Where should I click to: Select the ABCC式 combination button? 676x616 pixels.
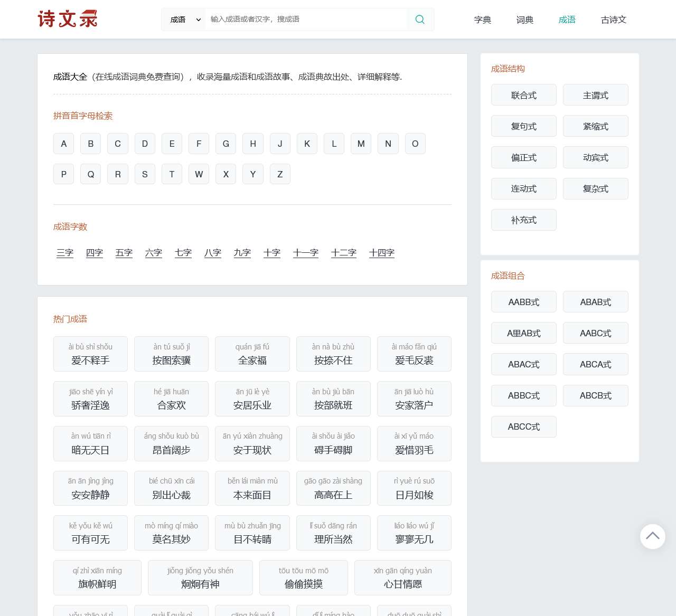tap(523, 427)
